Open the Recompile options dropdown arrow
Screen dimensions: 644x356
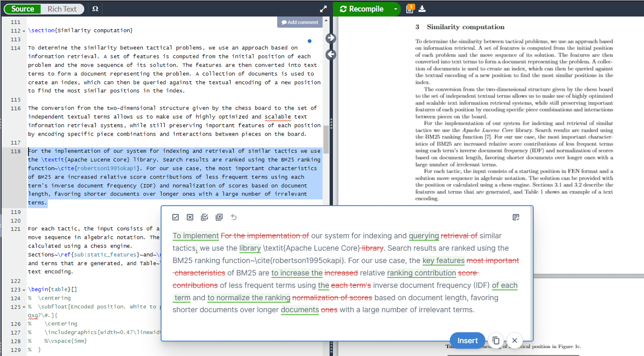click(x=396, y=9)
